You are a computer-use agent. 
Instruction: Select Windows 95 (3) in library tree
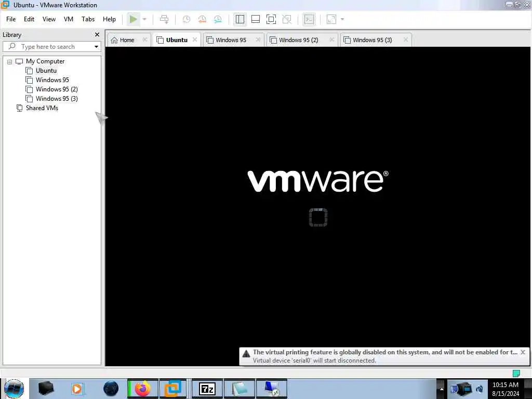(x=57, y=99)
